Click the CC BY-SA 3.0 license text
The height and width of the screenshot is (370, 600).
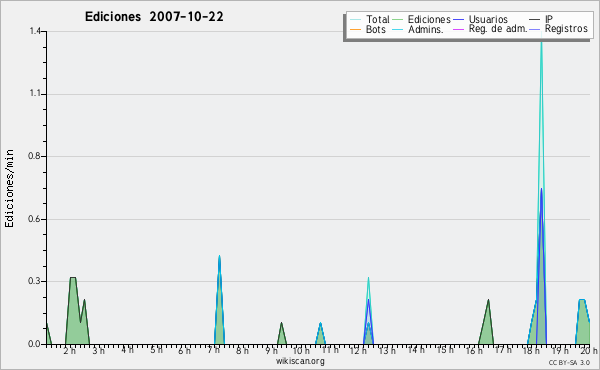point(569,363)
